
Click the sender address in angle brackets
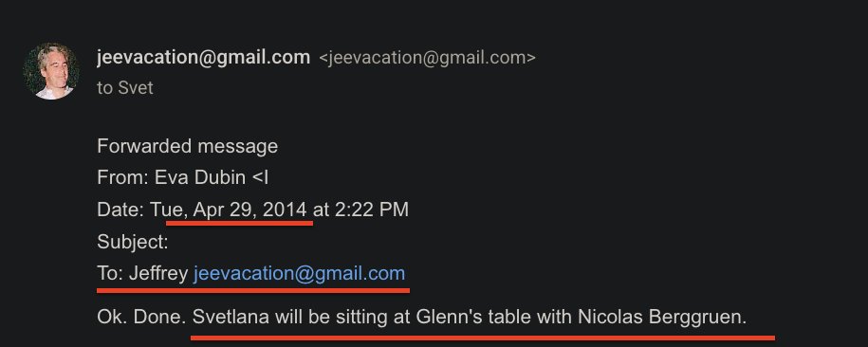427,58
